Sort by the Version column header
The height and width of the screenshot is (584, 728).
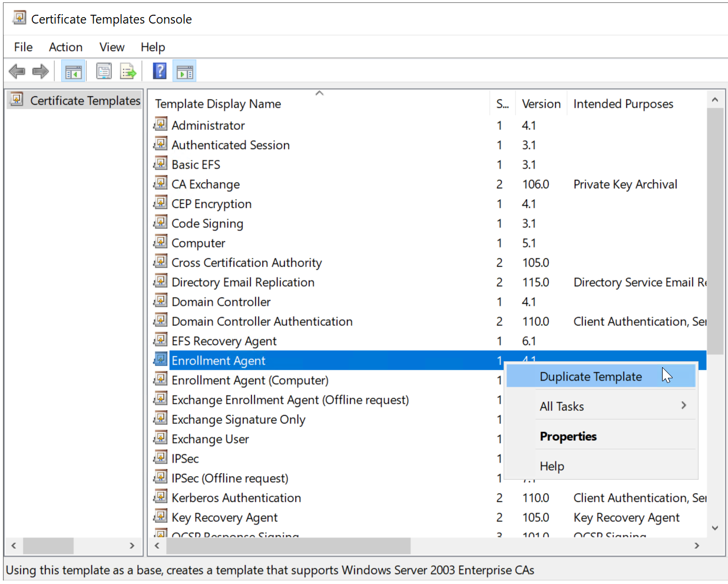[x=541, y=104]
